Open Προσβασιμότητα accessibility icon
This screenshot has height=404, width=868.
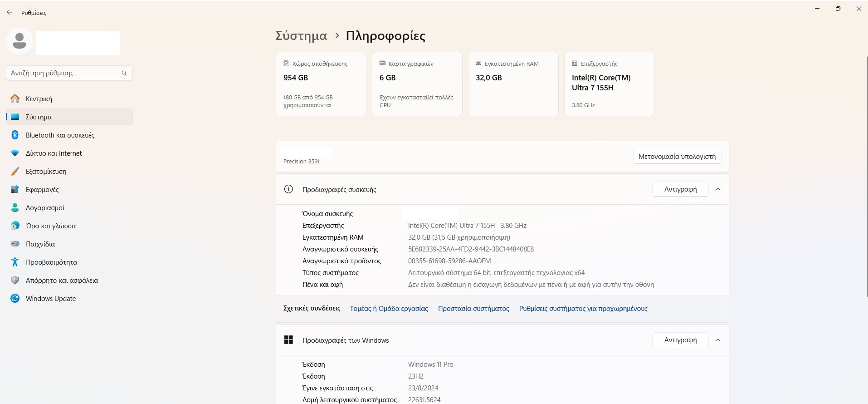pos(15,262)
